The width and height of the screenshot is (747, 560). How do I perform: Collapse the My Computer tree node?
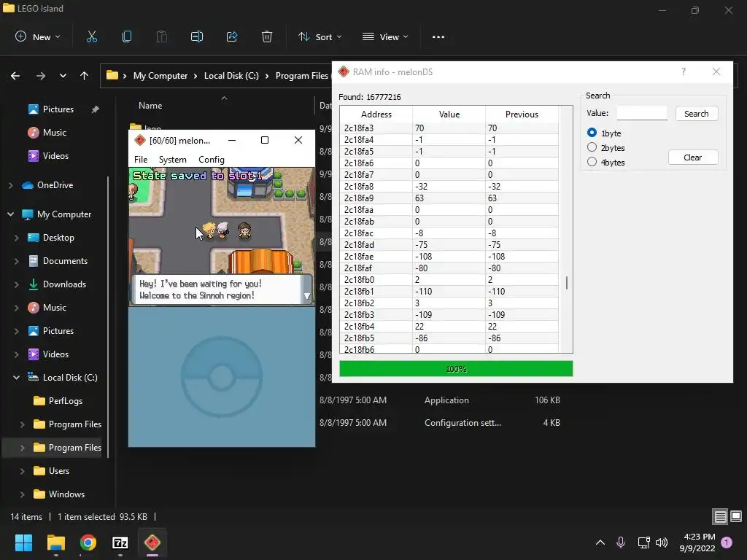tap(10, 214)
